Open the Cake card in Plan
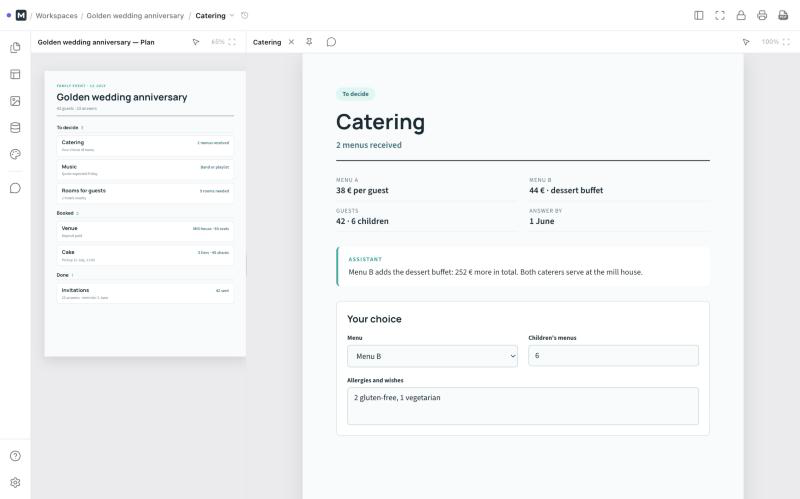Screen dimensions: 800x499 click(x=145, y=255)
